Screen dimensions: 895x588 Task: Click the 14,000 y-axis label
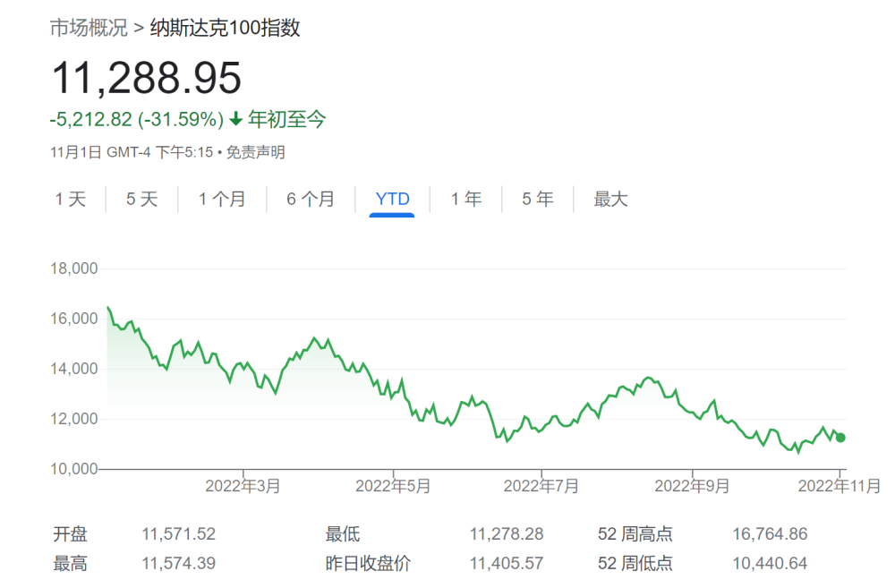click(x=74, y=369)
